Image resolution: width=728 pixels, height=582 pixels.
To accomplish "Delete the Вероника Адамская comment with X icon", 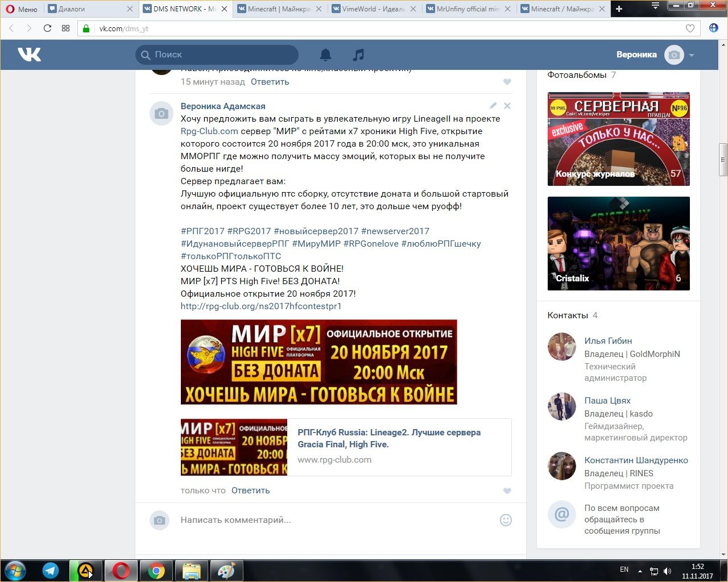I will pyautogui.click(x=507, y=106).
